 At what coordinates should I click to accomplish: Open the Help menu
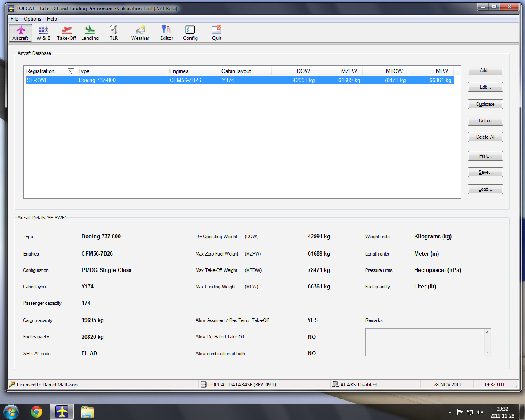[x=52, y=19]
